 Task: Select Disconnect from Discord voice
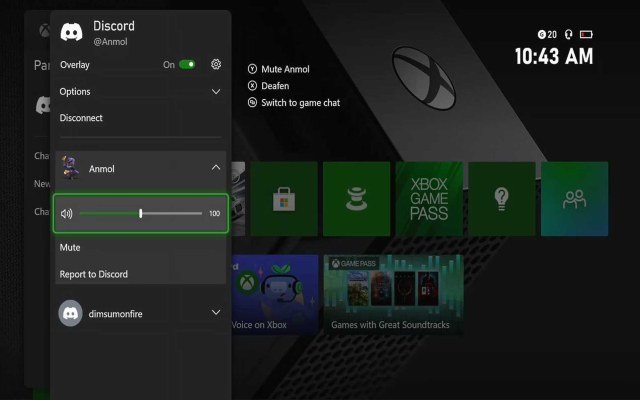(x=81, y=118)
